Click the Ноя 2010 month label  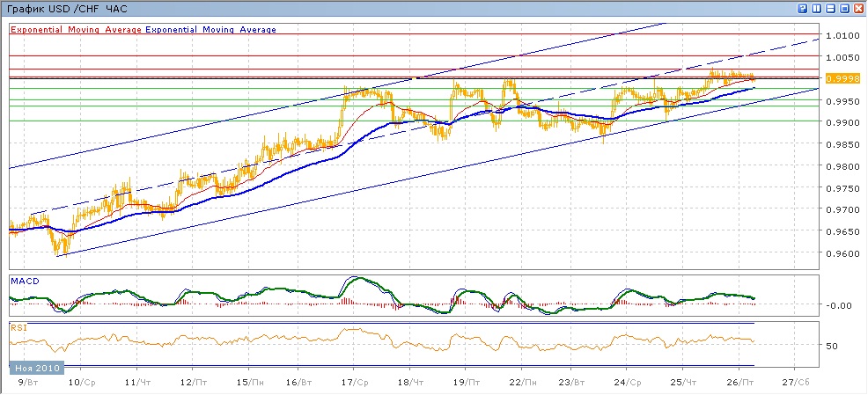pyautogui.click(x=37, y=367)
